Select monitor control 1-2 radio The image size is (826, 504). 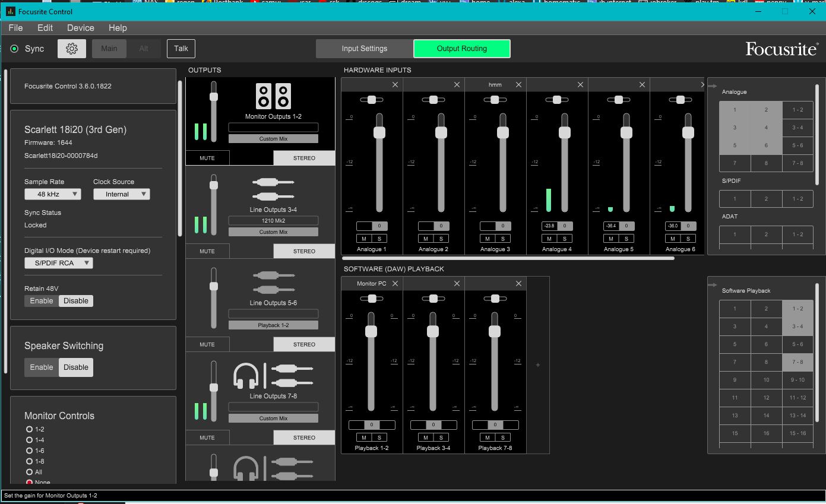[29, 429]
